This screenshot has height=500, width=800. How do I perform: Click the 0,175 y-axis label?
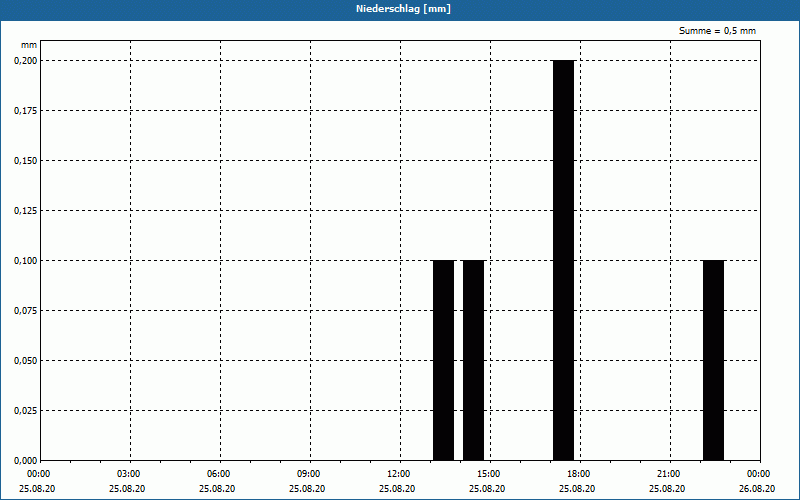click(26, 111)
